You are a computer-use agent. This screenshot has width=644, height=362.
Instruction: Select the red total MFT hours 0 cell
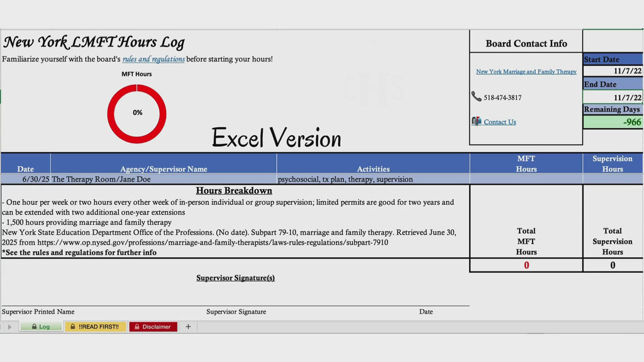coord(526,265)
